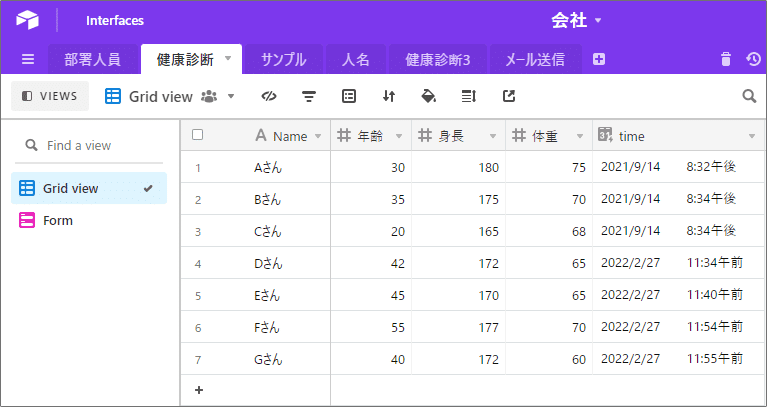The height and width of the screenshot is (407, 767).
Task: Switch to the サンプル table tab
Action: point(284,60)
